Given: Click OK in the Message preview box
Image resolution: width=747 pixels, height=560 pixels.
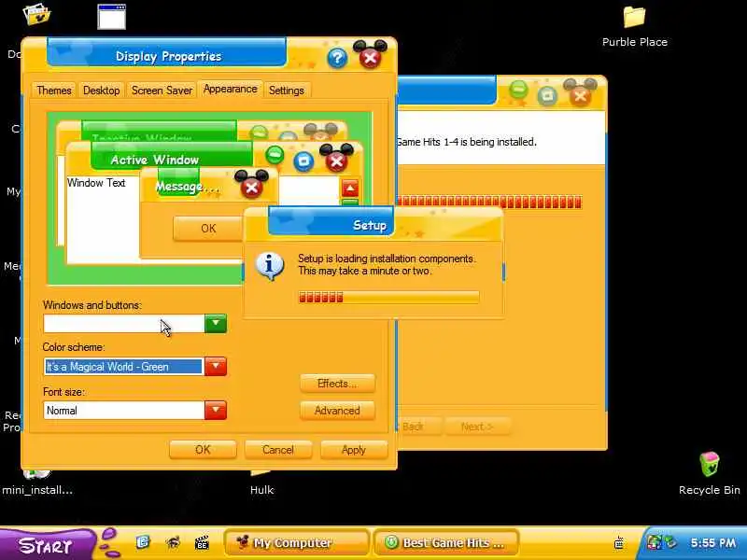Looking at the screenshot, I should tap(208, 229).
